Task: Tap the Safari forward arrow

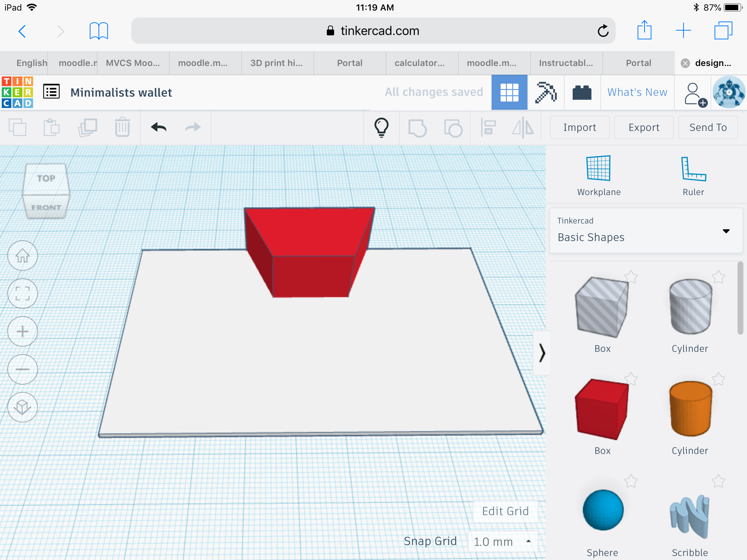Action: (x=61, y=31)
